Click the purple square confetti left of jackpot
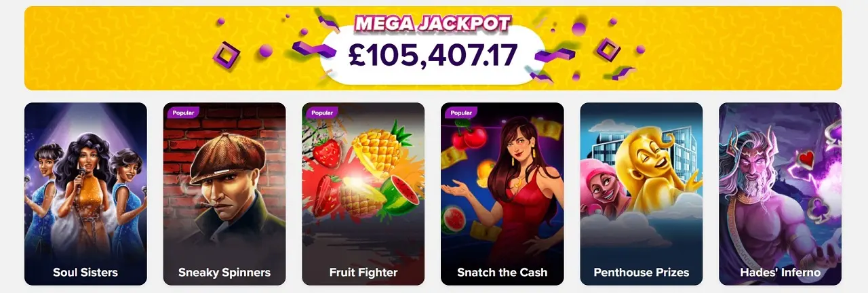The width and height of the screenshot is (868, 293). (x=226, y=54)
